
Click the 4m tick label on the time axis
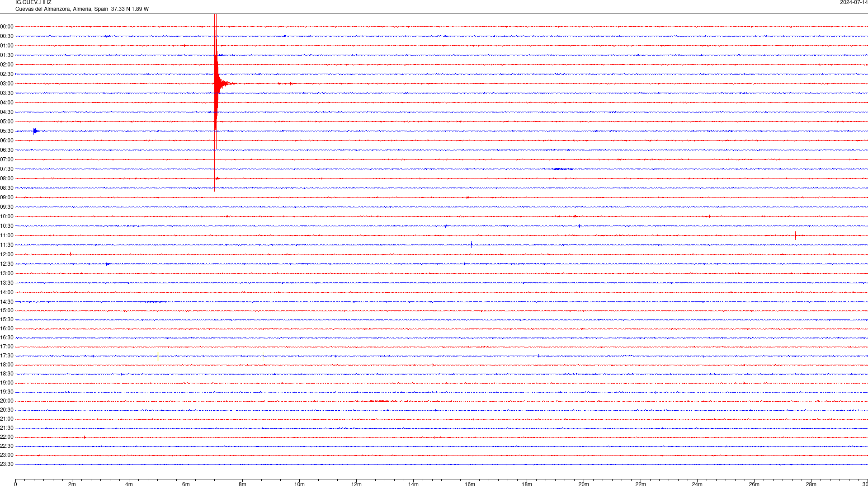pyautogui.click(x=129, y=484)
